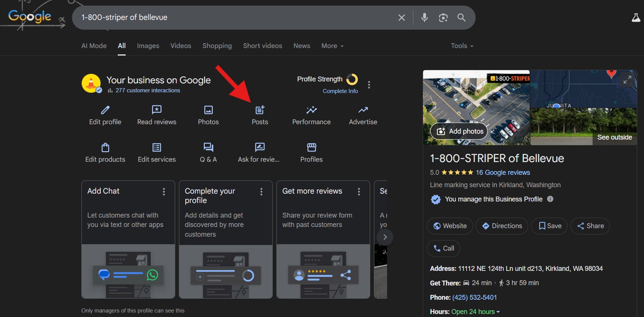Click the Google logo

pyautogui.click(x=30, y=17)
